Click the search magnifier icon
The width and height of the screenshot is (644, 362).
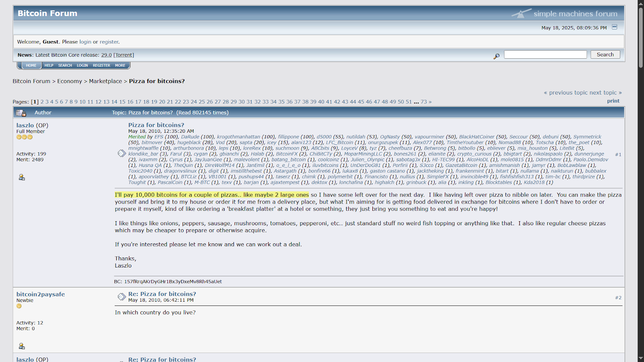pyautogui.click(x=496, y=56)
